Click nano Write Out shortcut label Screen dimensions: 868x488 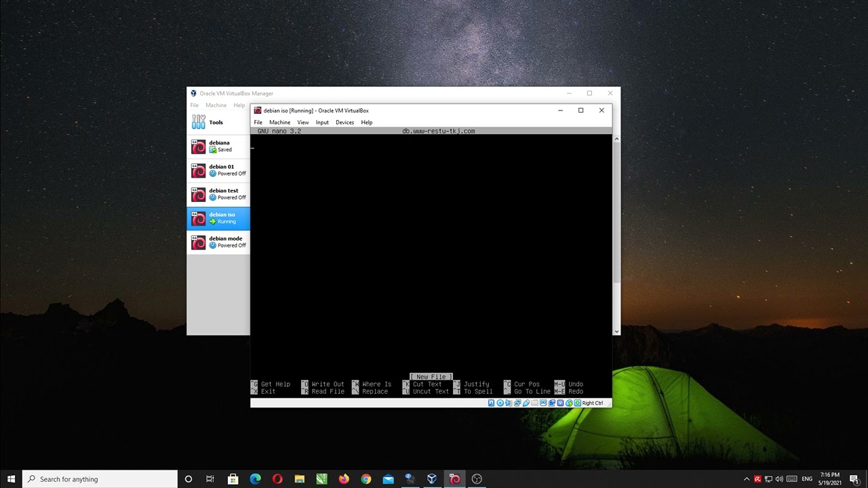[x=328, y=384]
